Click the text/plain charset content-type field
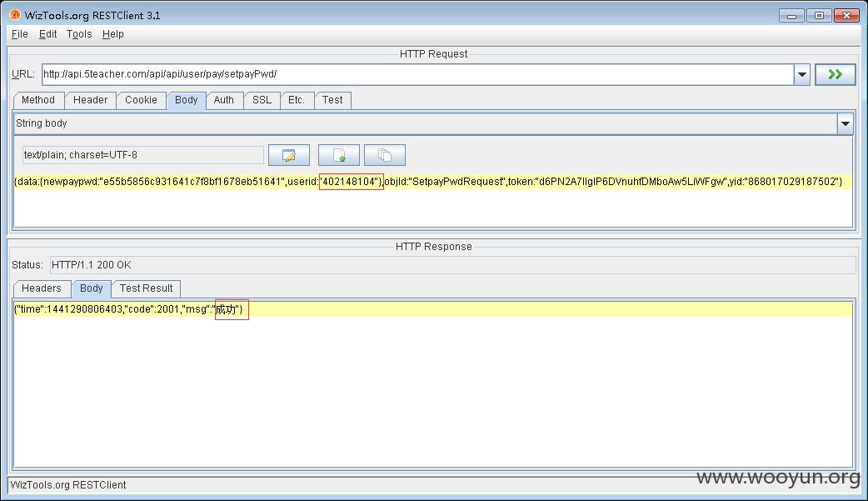 pos(142,155)
